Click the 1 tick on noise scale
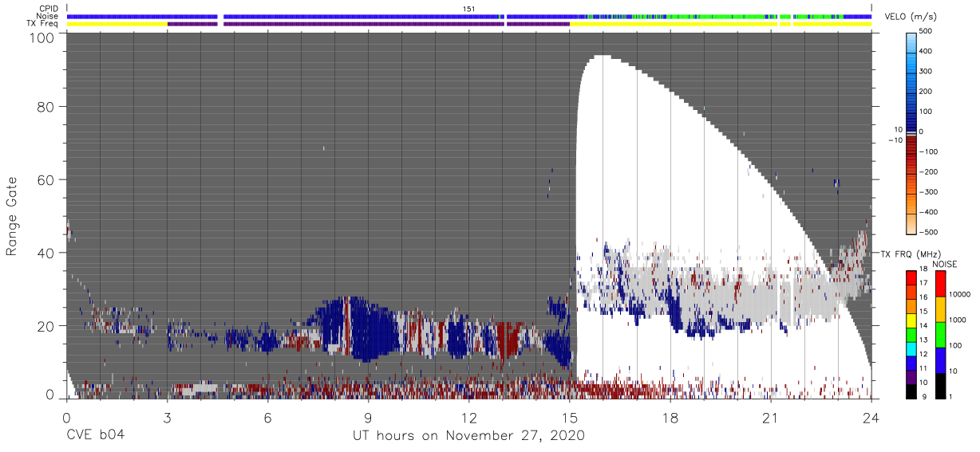Viewport: 980px width, 452px height. (950, 396)
